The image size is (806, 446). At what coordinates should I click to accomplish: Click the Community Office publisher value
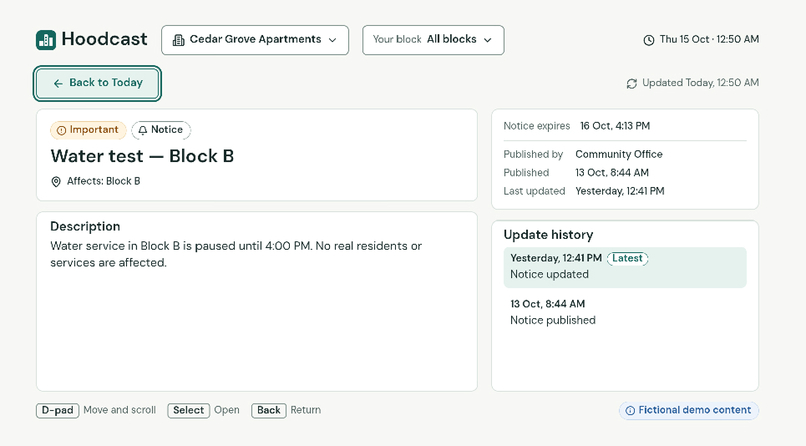point(619,154)
